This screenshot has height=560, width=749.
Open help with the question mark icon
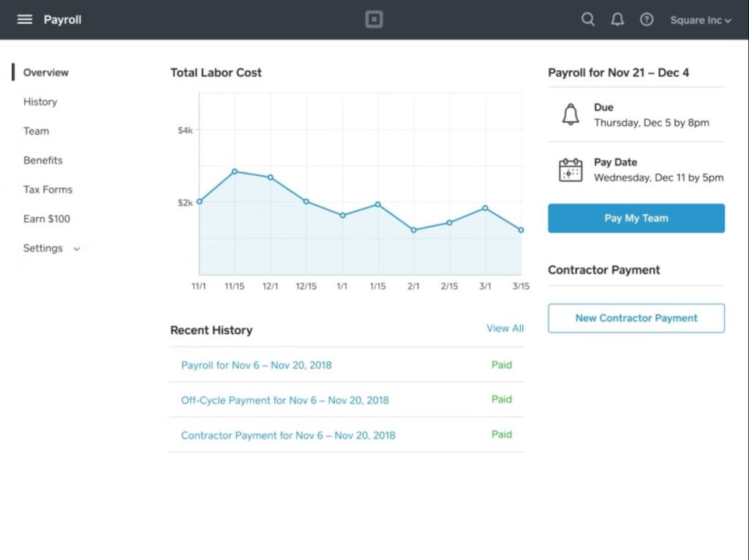coord(647,20)
